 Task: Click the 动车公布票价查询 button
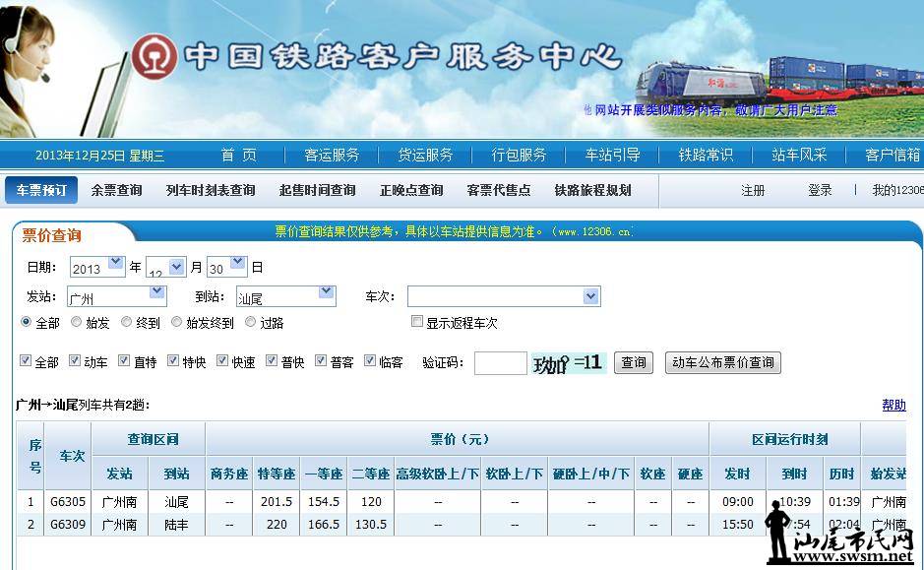click(723, 362)
